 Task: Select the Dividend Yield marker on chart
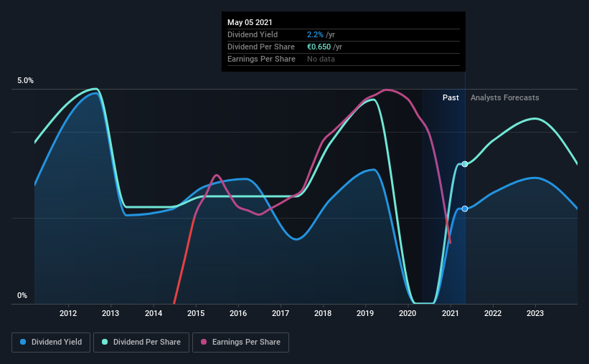coord(465,209)
